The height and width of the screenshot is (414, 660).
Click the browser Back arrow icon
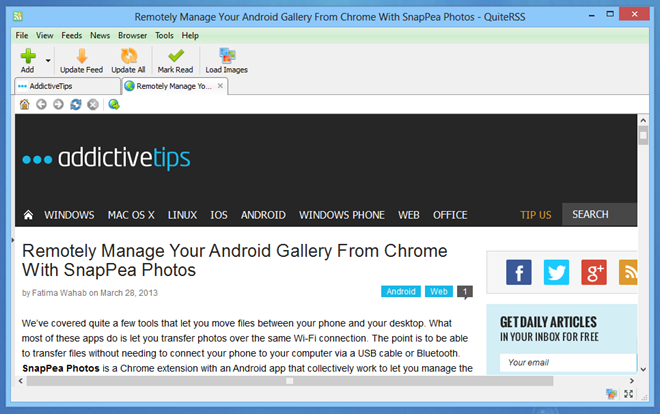tap(41, 104)
